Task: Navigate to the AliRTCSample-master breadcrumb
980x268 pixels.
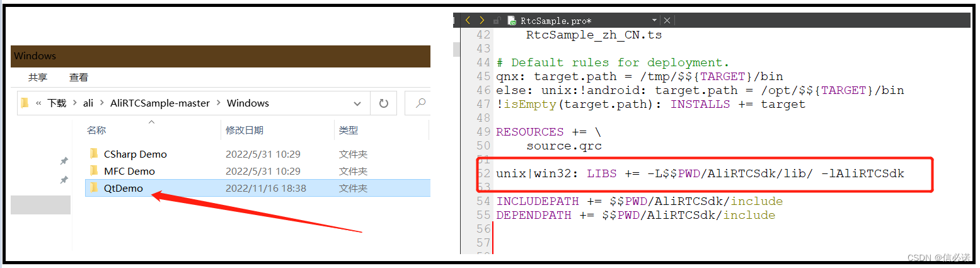Action: click(160, 103)
